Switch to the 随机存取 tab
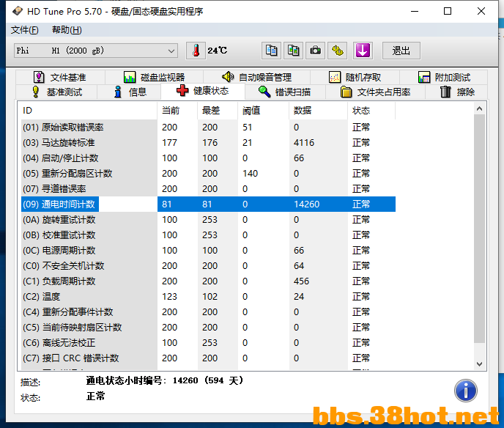 pos(355,77)
